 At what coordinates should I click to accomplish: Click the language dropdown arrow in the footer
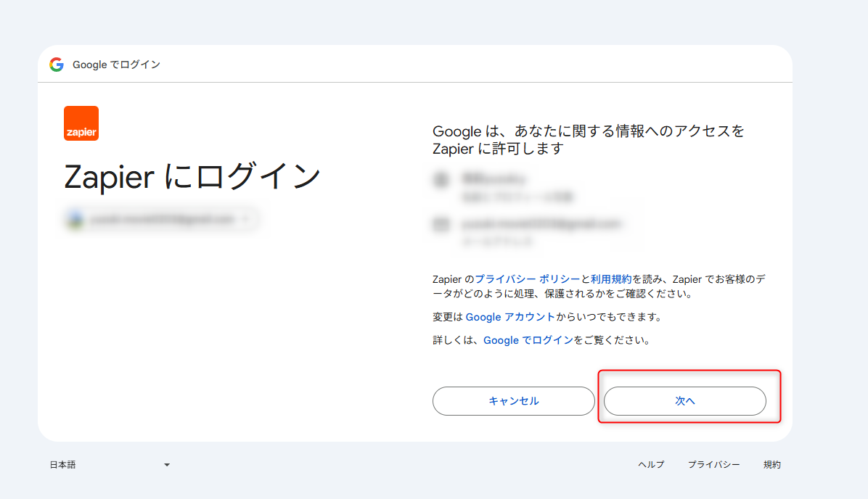coord(167,464)
